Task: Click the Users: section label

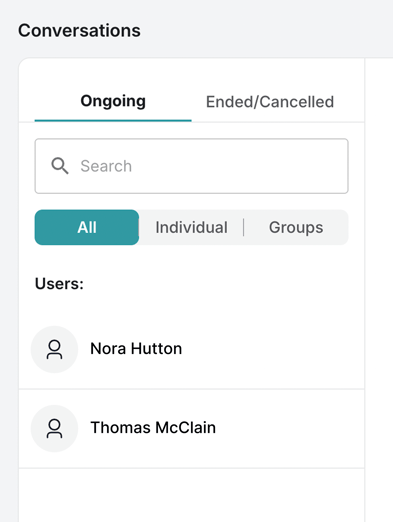Action: coord(59,284)
